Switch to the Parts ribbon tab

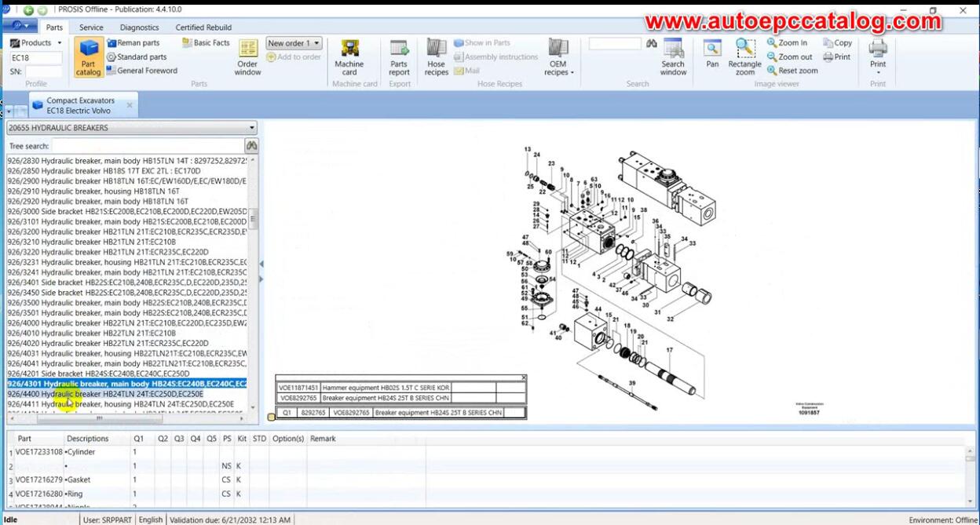pyautogui.click(x=54, y=27)
